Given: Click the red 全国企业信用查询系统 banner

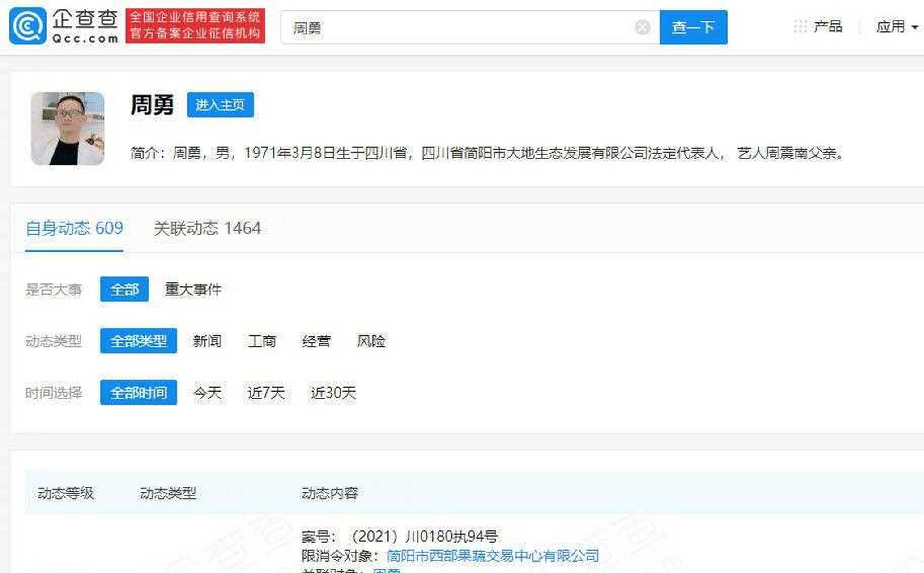Looking at the screenshot, I should (195, 26).
